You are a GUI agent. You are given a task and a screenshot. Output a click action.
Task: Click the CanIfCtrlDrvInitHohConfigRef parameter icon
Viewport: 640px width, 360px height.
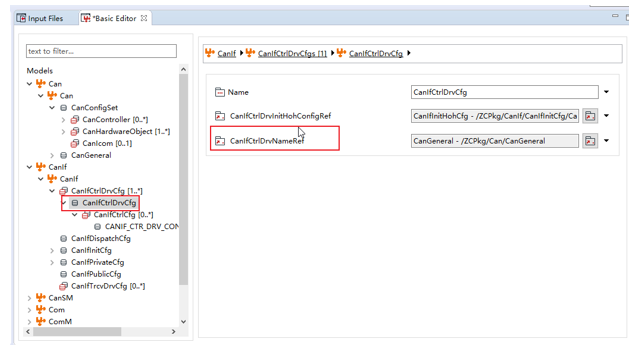coord(220,116)
